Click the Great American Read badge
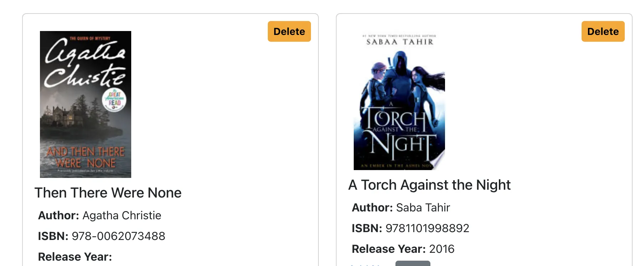644x266 pixels. coord(114,100)
